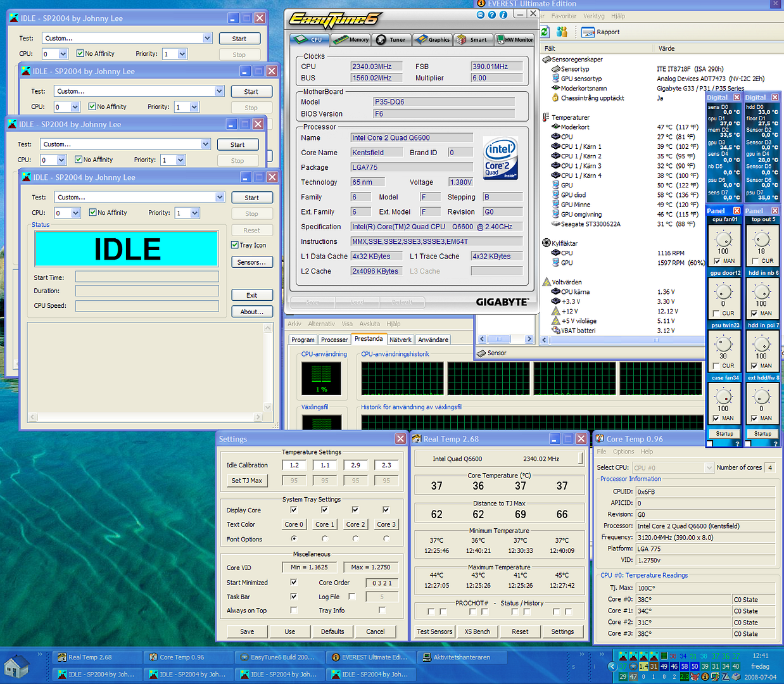Select the GPU diod temperature row
The height and width of the screenshot is (684, 784).
569,195
